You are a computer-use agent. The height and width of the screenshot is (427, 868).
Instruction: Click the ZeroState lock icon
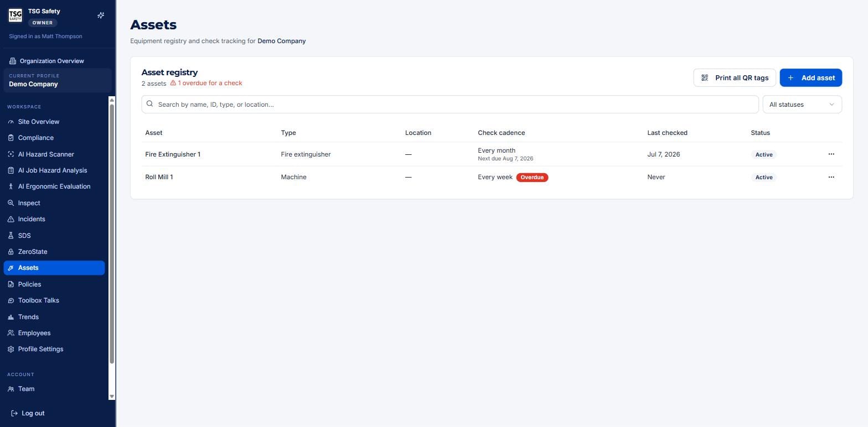[x=11, y=252]
